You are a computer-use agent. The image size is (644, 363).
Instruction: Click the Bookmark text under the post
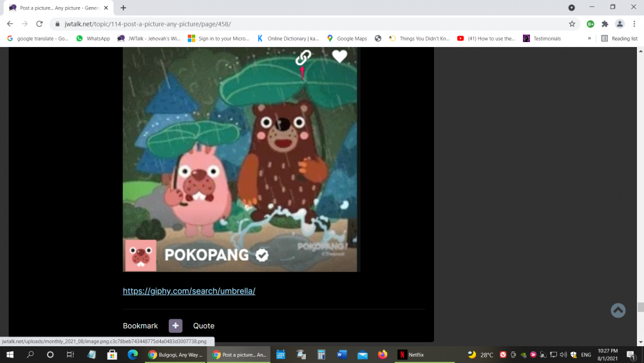[x=140, y=326]
